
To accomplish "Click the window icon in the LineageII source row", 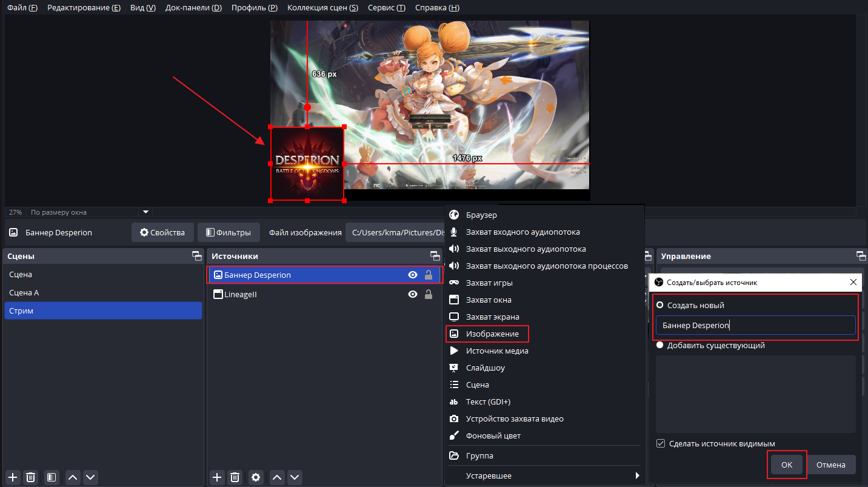I will click(x=218, y=294).
